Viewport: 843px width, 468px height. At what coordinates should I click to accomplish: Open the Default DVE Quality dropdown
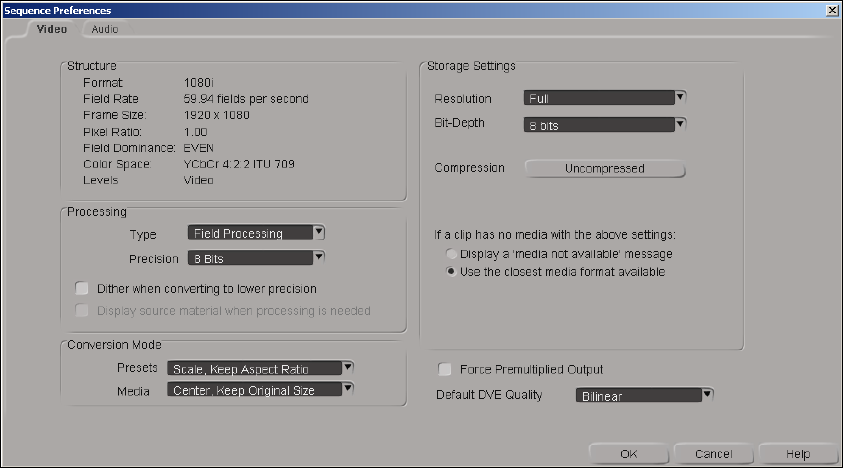click(x=645, y=395)
